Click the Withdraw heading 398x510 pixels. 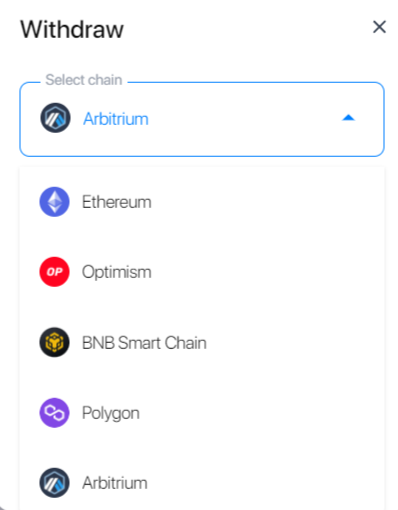pos(72,29)
